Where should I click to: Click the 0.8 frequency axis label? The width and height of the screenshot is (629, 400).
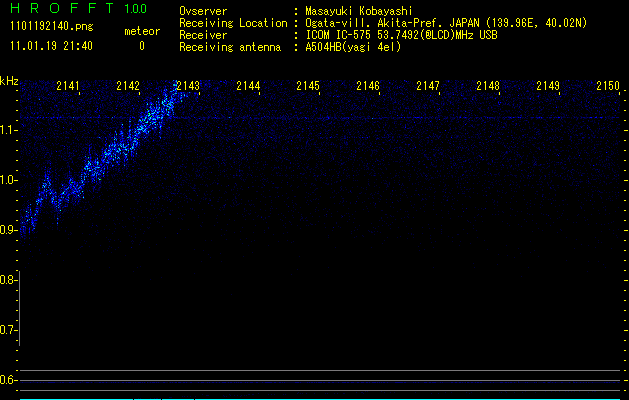[8, 280]
